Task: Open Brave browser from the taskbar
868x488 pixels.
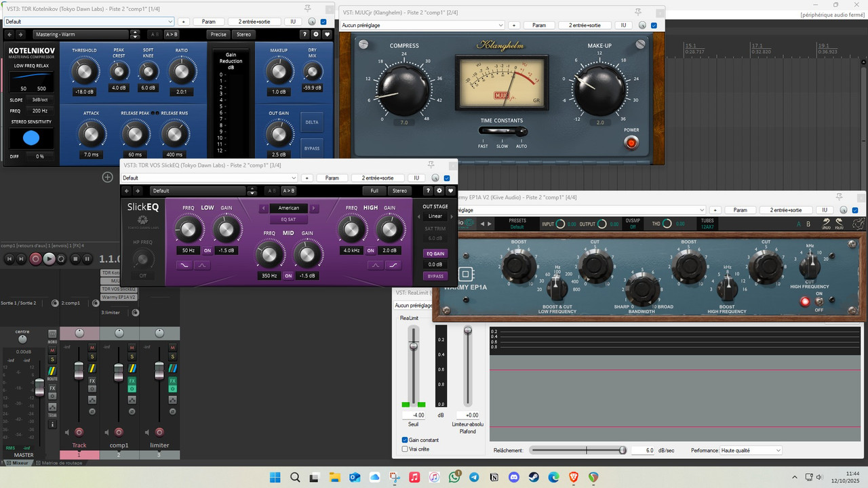Action: point(574,477)
